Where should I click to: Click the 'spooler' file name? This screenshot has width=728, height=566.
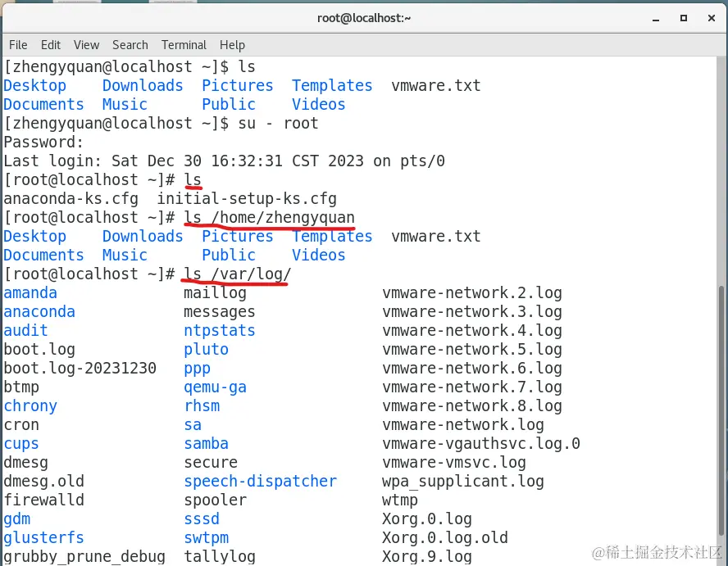click(x=215, y=500)
